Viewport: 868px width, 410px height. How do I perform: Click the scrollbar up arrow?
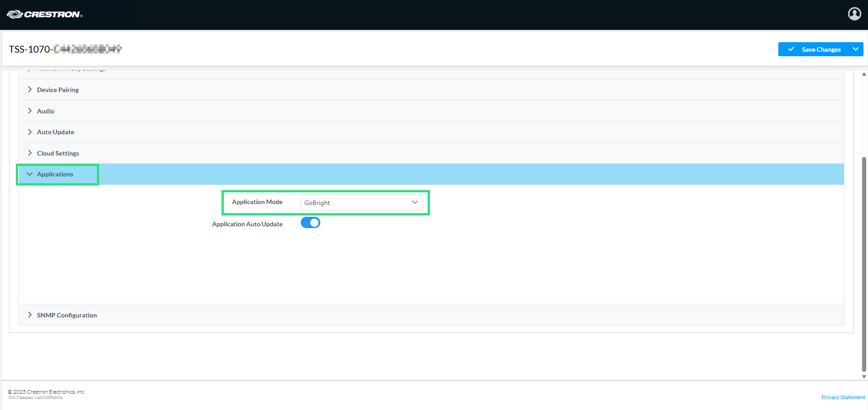tap(864, 74)
